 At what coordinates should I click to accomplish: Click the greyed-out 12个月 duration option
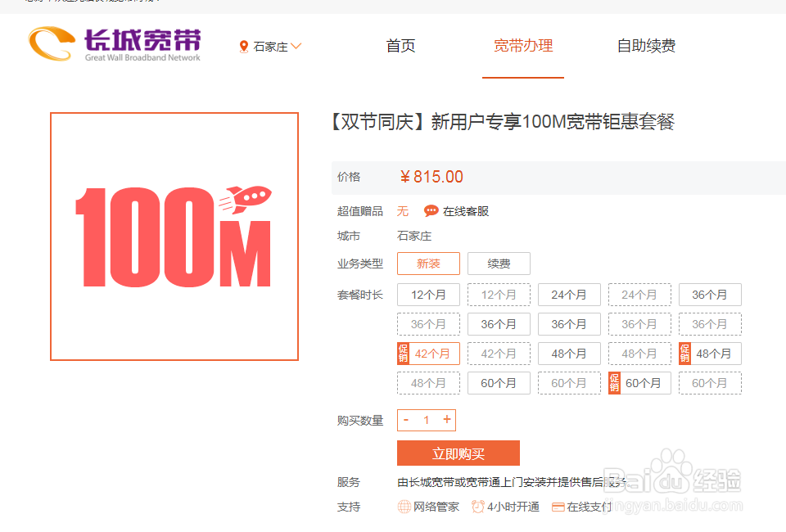pos(499,295)
